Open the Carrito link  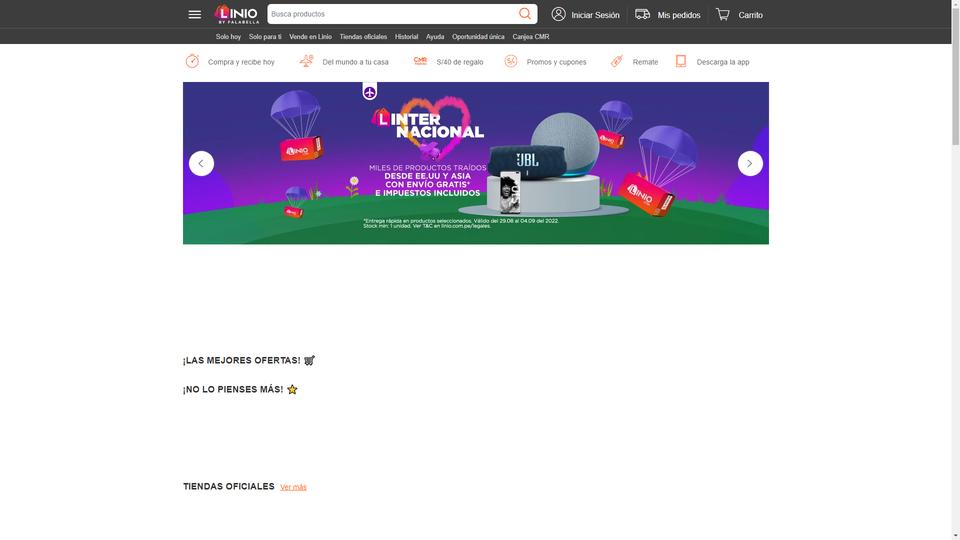[750, 15]
